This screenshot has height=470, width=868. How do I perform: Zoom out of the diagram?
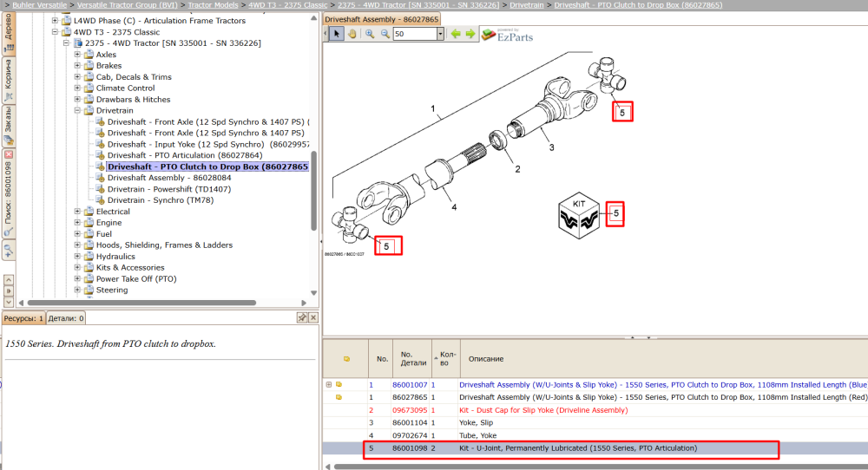(385, 34)
